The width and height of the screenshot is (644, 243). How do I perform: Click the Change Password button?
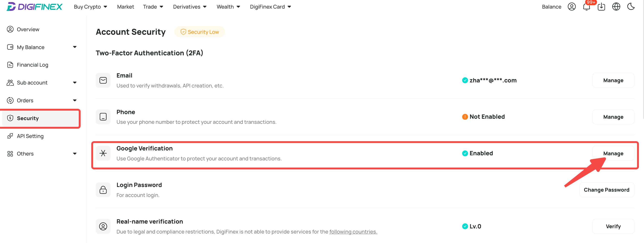pyautogui.click(x=606, y=190)
